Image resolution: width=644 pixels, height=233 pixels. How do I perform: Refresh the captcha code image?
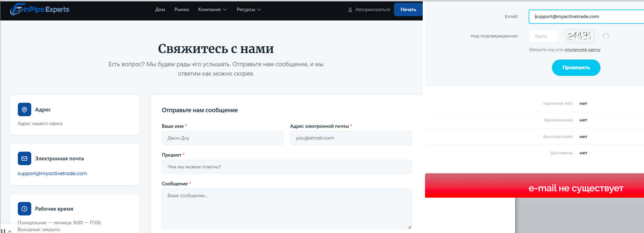[x=606, y=36]
